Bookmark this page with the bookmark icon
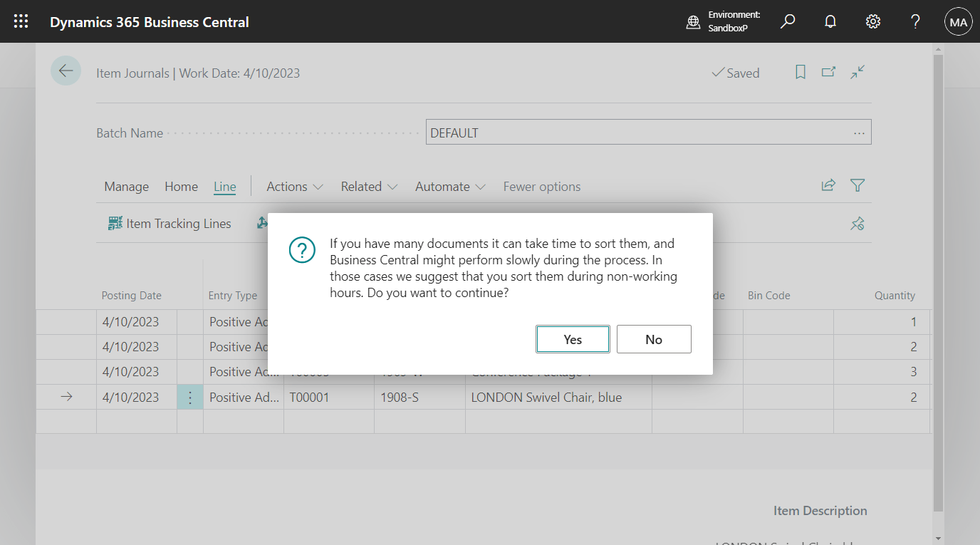 800,72
